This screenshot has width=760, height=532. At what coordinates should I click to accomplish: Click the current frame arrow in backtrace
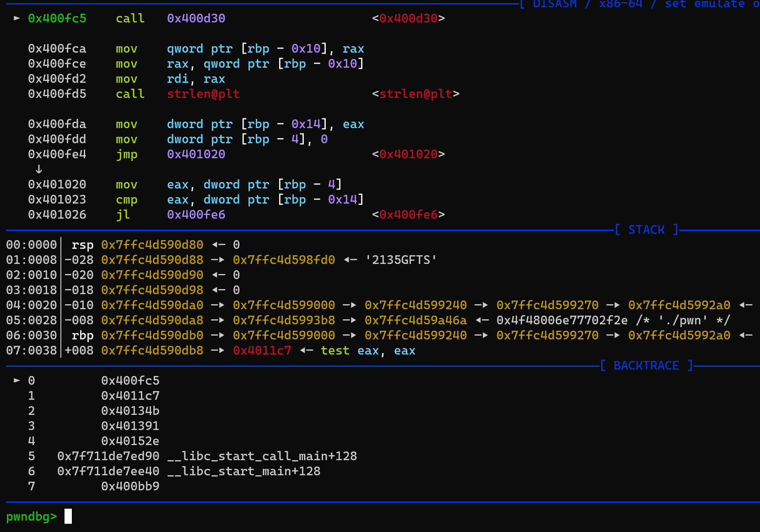17,381
